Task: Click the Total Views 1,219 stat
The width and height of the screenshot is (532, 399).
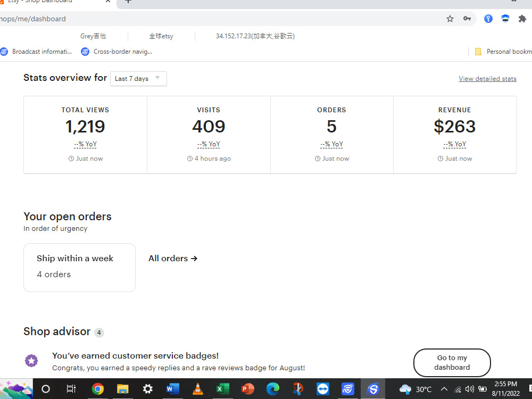Action: [85, 126]
